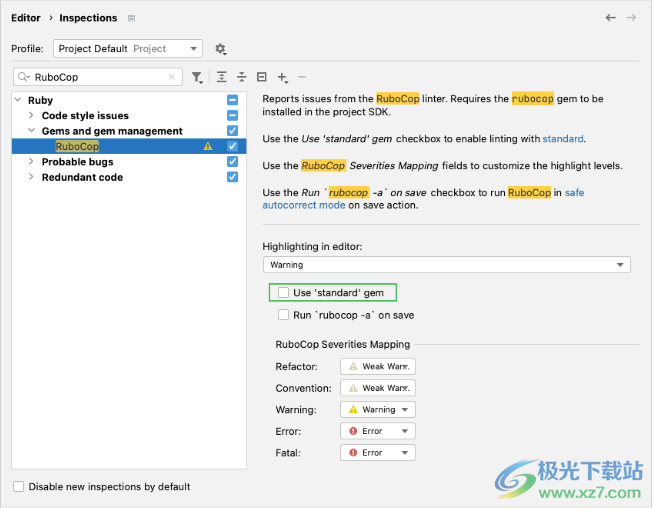Click in the RuboCop search input field

click(95, 77)
